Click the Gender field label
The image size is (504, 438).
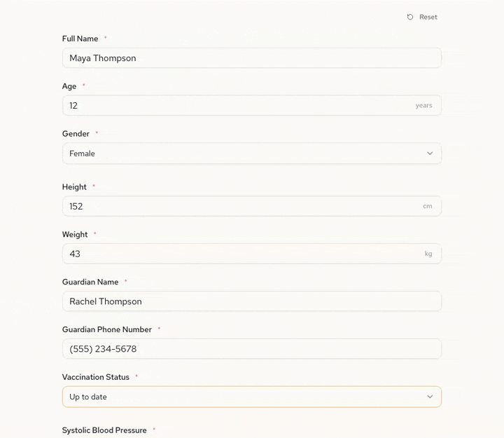tap(76, 134)
